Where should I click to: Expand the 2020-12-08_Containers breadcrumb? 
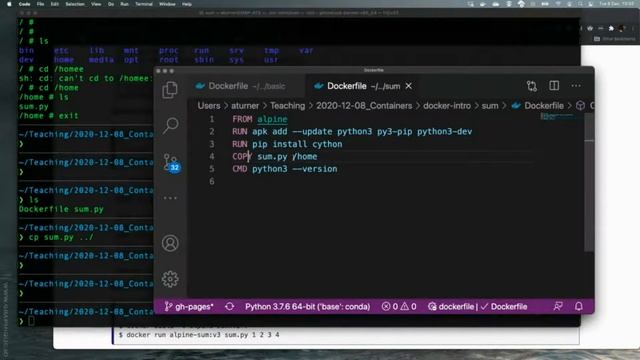click(364, 106)
